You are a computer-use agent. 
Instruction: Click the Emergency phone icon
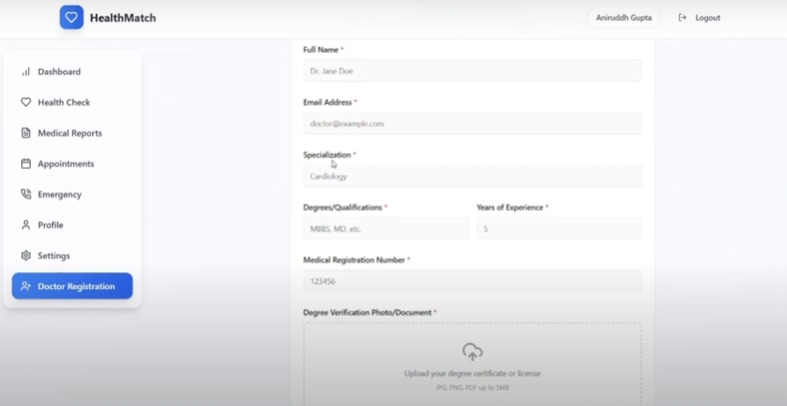tap(26, 194)
